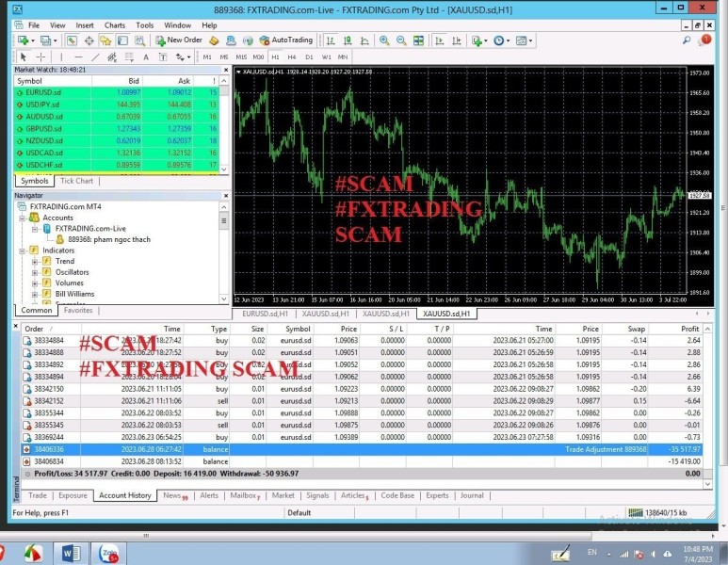Select the horizontal line drawing tool

[x=78, y=56]
